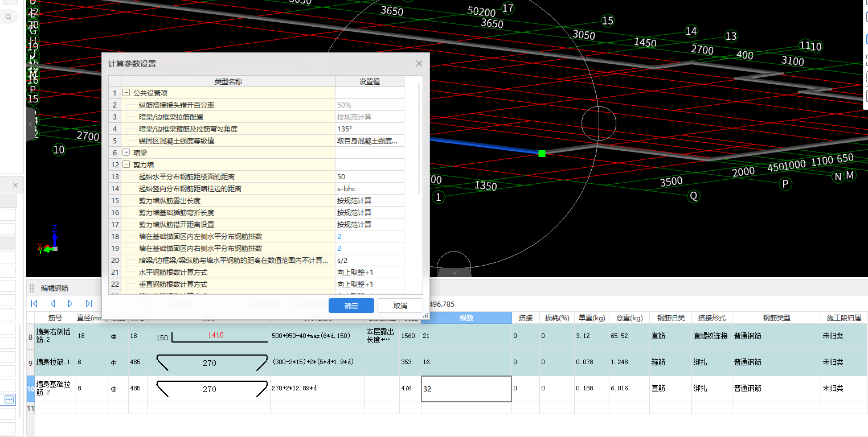Viewport: 868px width, 437px height.
Task: Go to previous rebar record arrow
Action: coord(52,304)
